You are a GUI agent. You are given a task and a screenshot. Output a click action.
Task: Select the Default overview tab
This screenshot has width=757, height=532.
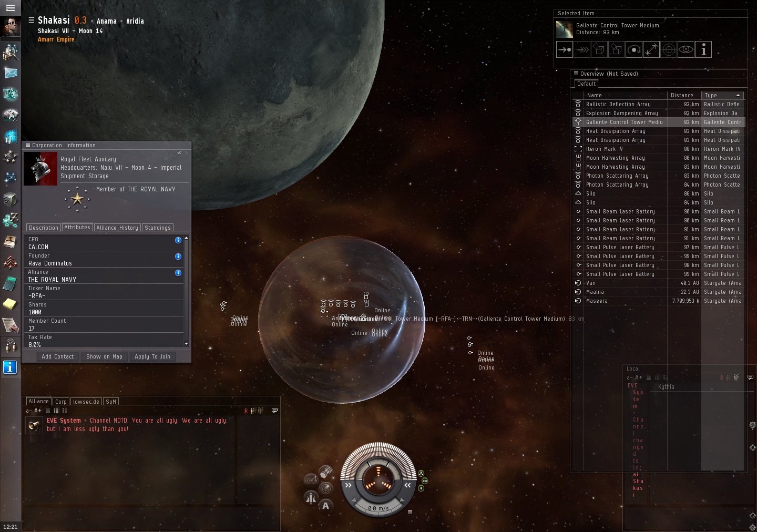[x=586, y=84]
